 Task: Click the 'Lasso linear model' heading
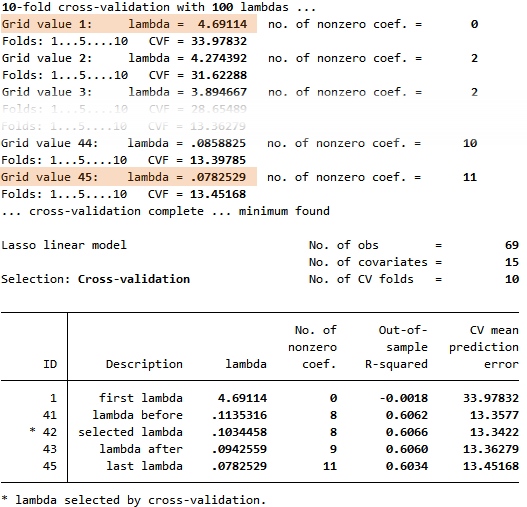[x=64, y=245]
